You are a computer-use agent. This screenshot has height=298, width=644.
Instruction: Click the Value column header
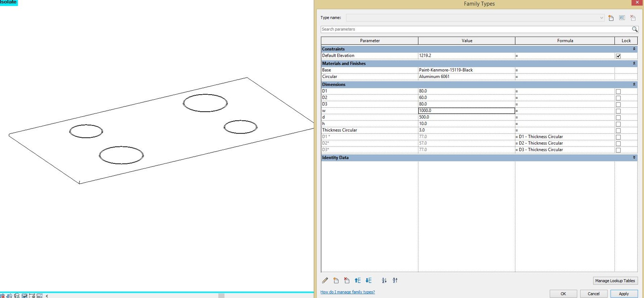pyautogui.click(x=467, y=41)
